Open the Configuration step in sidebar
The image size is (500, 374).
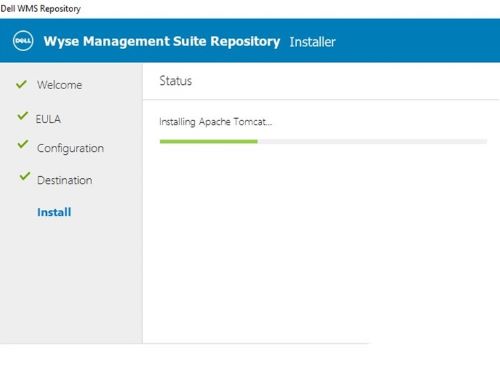[70, 148]
